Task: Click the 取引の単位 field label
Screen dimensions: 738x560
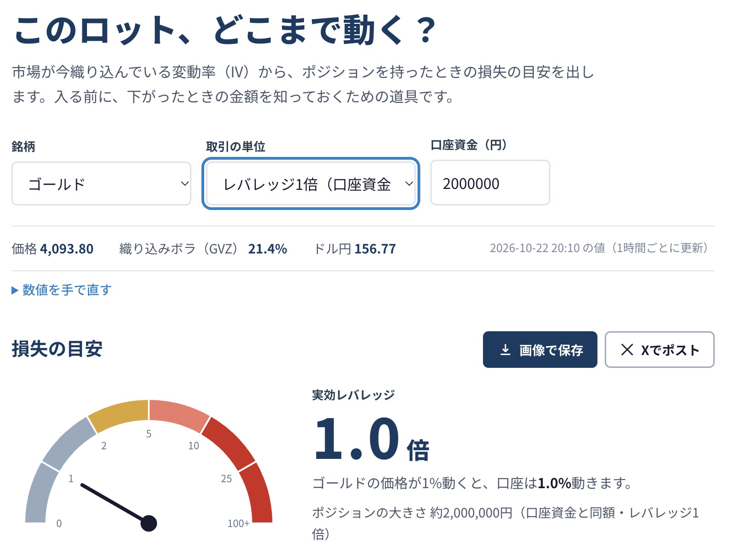Action: coord(236,146)
